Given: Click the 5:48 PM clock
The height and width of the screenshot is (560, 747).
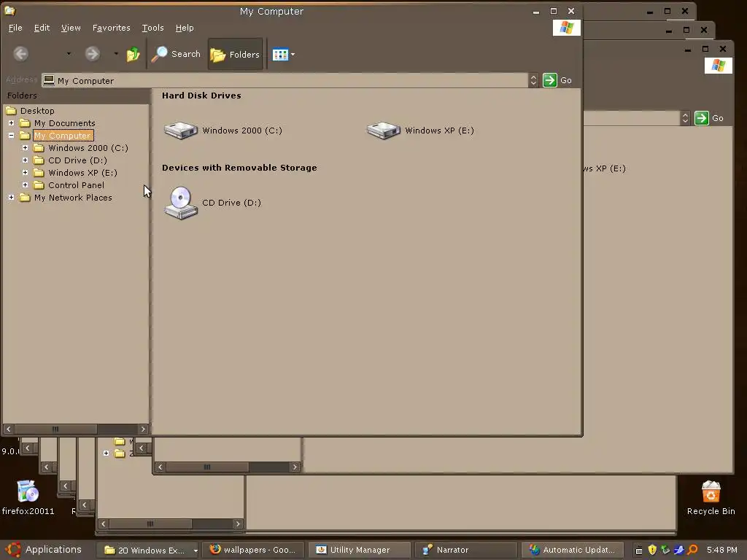Looking at the screenshot, I should coord(721,550).
